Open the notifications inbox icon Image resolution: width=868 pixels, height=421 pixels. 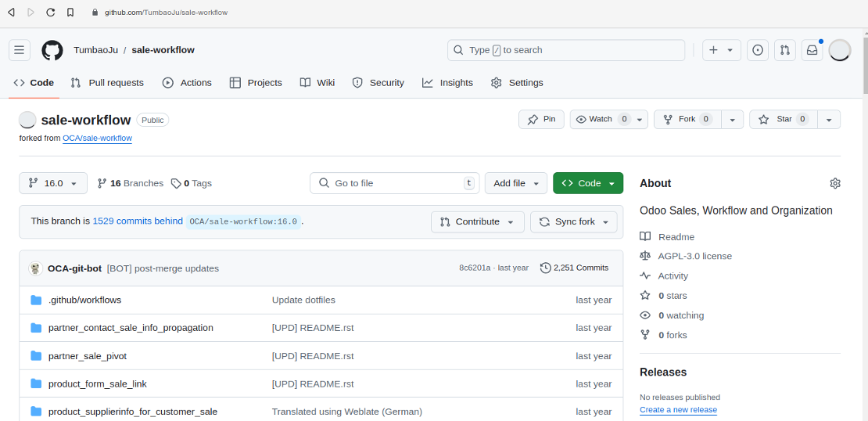(x=812, y=50)
